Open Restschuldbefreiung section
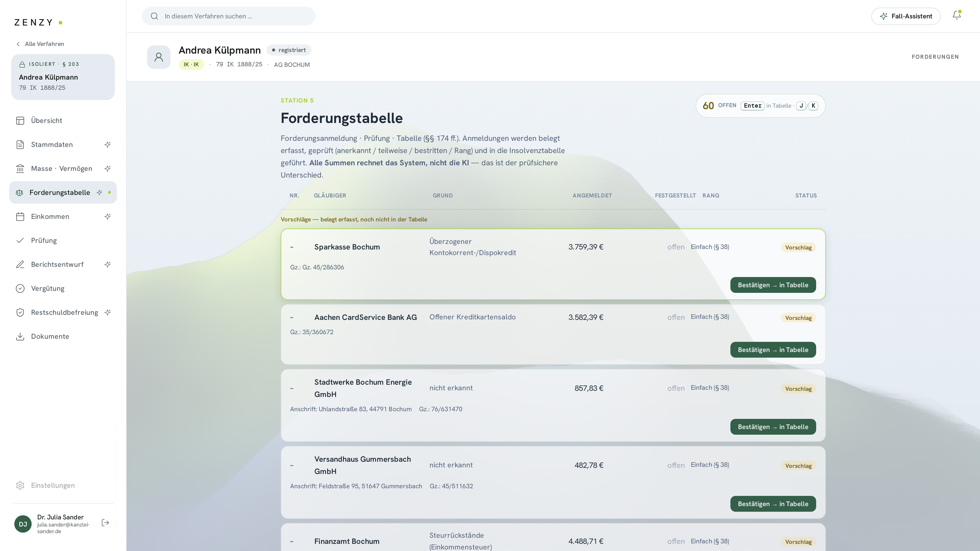Screen dimensions: 980x551 tap(63, 312)
